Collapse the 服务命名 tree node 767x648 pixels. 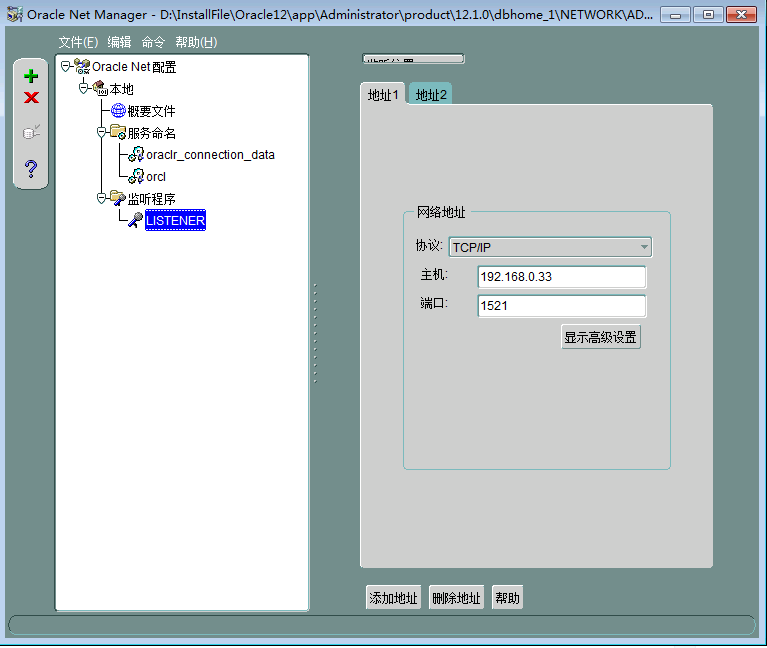coord(101,132)
